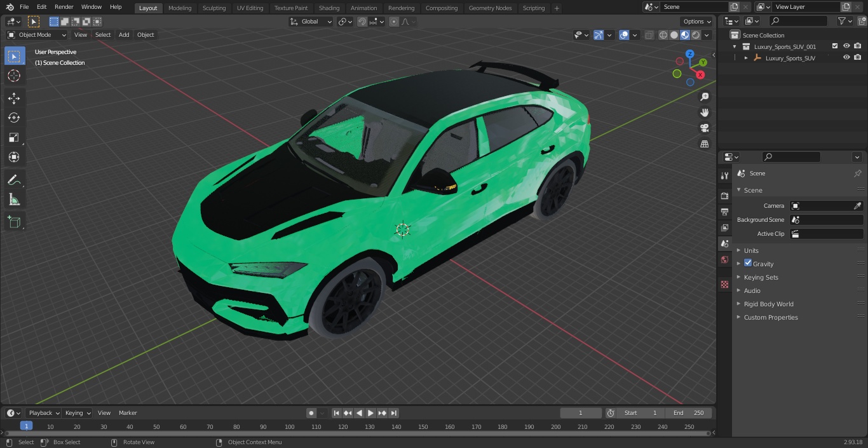
Task: Activate the Rotate tool
Action: click(14, 118)
